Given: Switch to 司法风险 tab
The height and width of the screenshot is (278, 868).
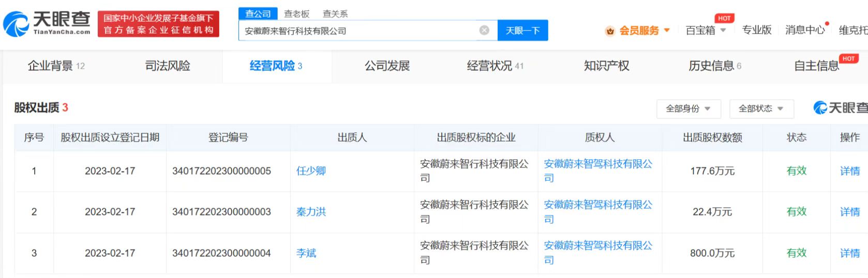Looking at the screenshot, I should (x=168, y=66).
